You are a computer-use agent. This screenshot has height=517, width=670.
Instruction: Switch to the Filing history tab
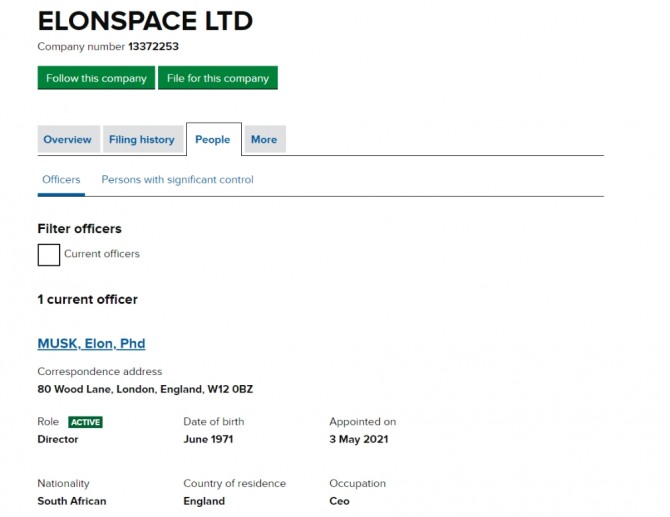(x=141, y=140)
